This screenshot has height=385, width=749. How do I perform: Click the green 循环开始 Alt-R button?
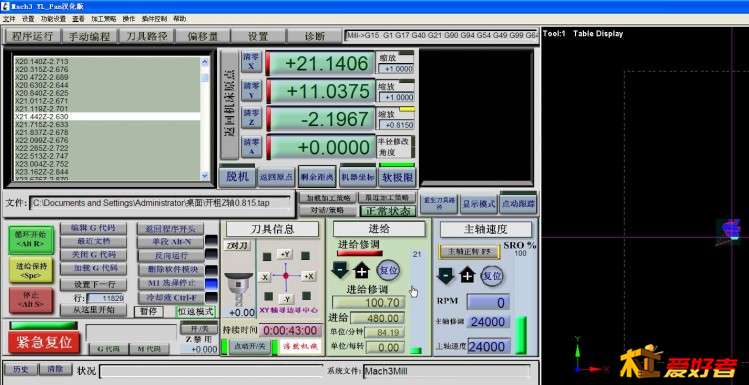click(31, 240)
